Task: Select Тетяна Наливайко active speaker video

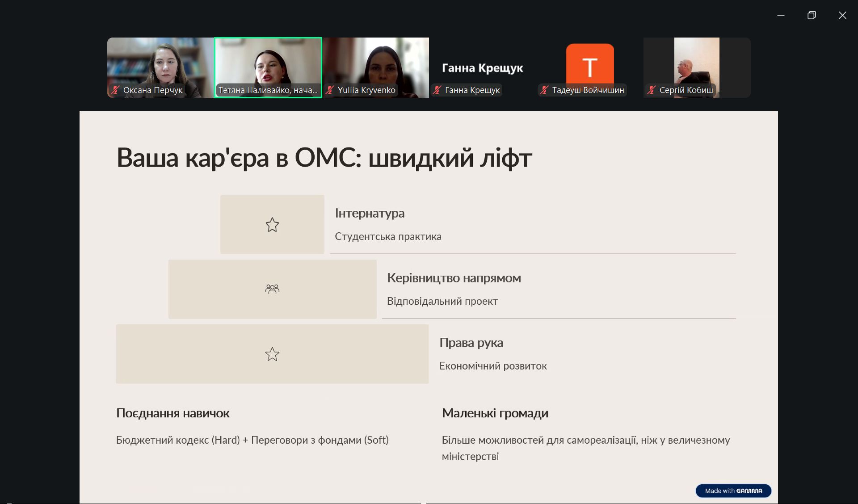Action: pos(268,63)
